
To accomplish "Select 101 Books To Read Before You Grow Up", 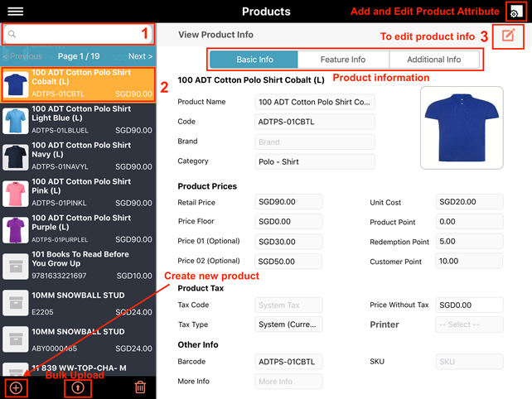I will click(78, 266).
